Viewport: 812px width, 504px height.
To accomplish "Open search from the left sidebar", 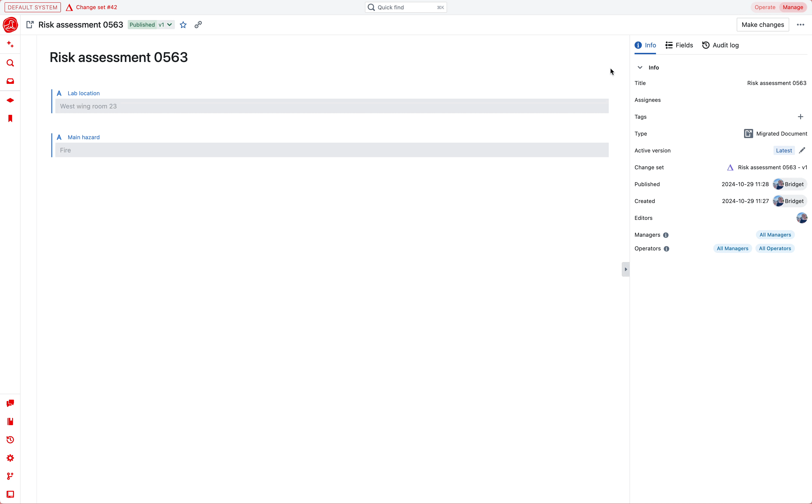I will tap(10, 63).
